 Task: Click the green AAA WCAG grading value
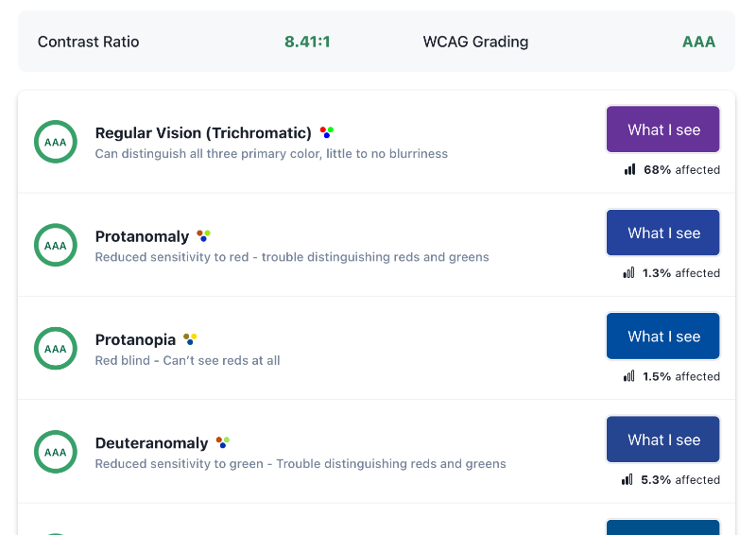click(698, 42)
